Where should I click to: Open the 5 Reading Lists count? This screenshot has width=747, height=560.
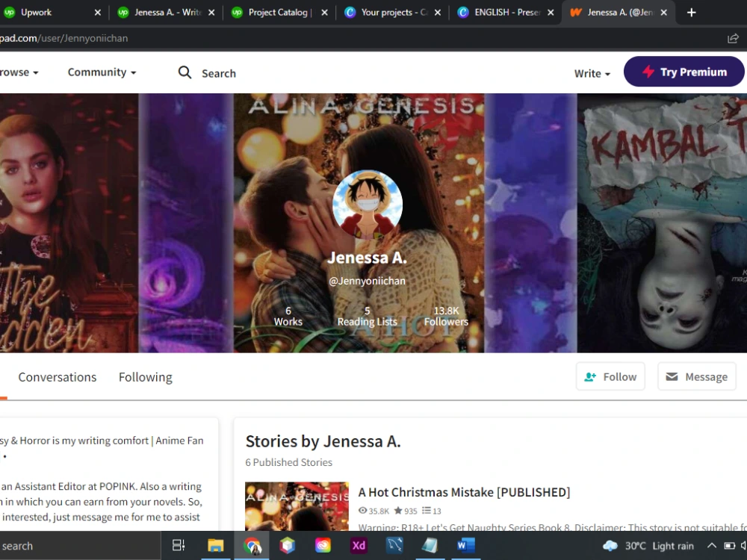coord(368,316)
